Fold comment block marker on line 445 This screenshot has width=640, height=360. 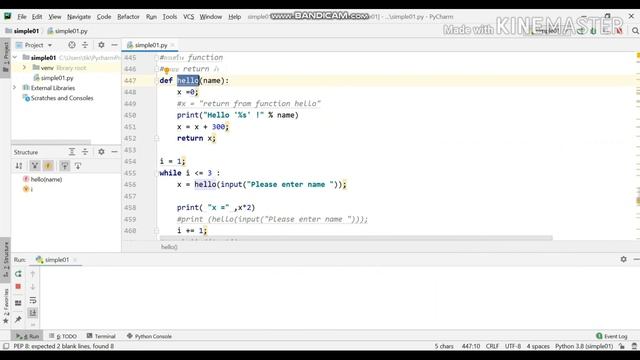point(156,58)
